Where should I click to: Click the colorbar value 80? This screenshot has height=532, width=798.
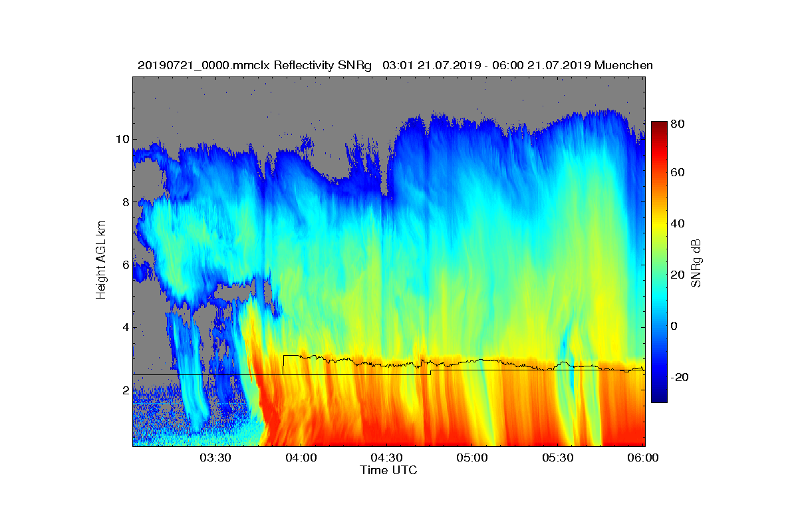point(678,124)
